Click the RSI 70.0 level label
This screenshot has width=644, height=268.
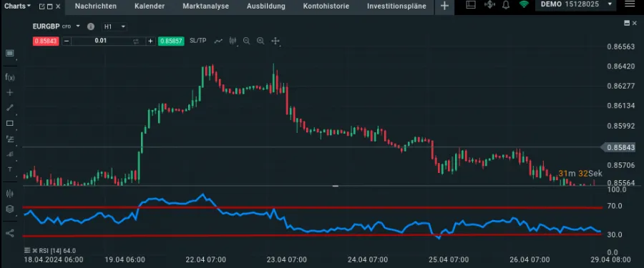click(x=615, y=206)
